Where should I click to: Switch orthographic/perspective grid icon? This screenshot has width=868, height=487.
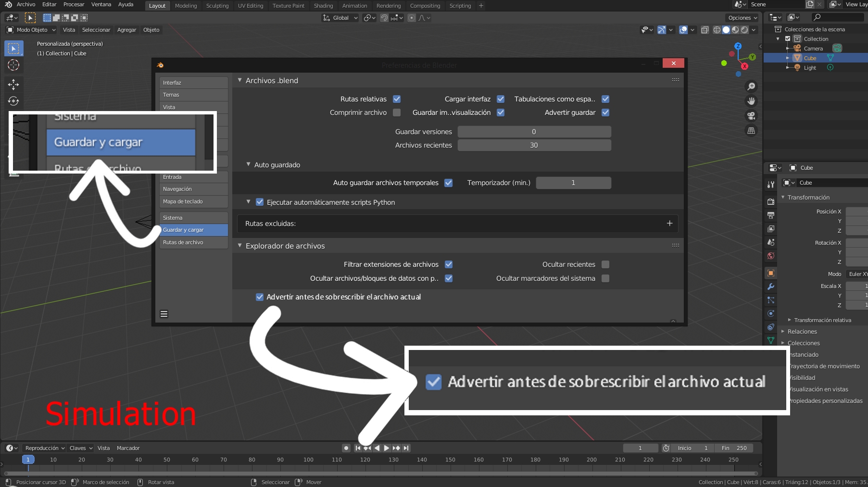[751, 131]
